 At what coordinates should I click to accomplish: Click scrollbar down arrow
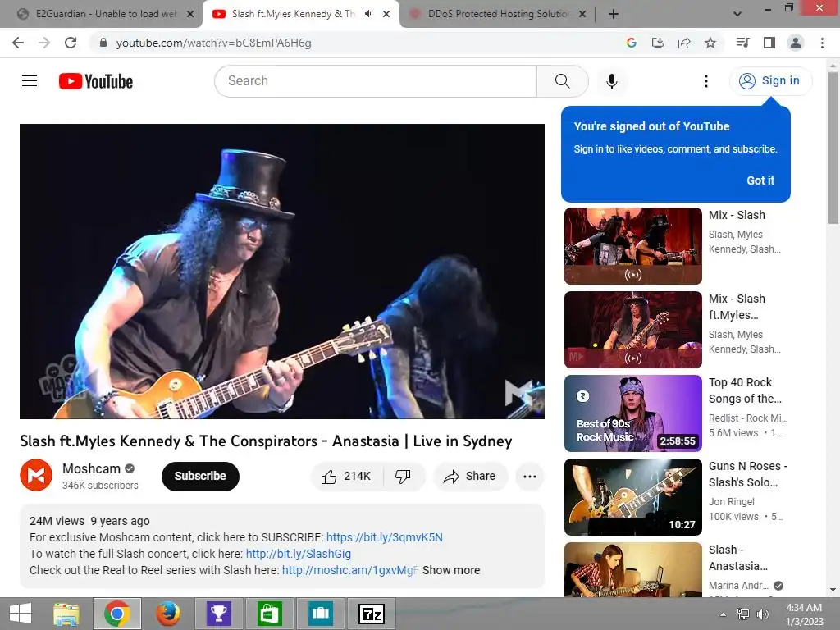[x=833, y=590]
